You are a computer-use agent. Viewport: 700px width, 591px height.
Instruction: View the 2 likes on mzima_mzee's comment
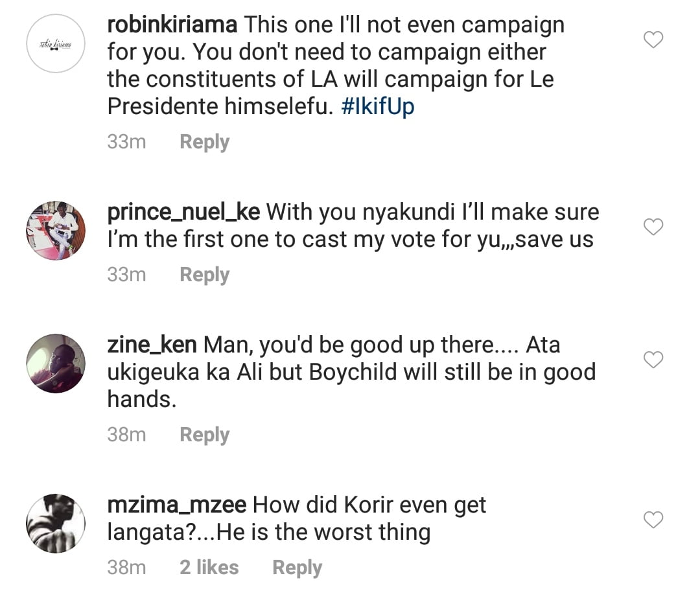209,568
